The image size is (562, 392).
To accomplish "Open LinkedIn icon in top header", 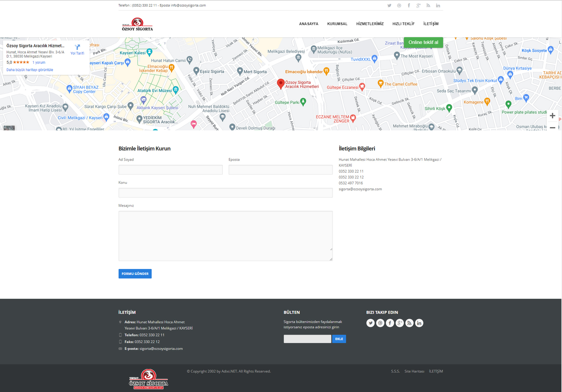I will click(x=438, y=6).
